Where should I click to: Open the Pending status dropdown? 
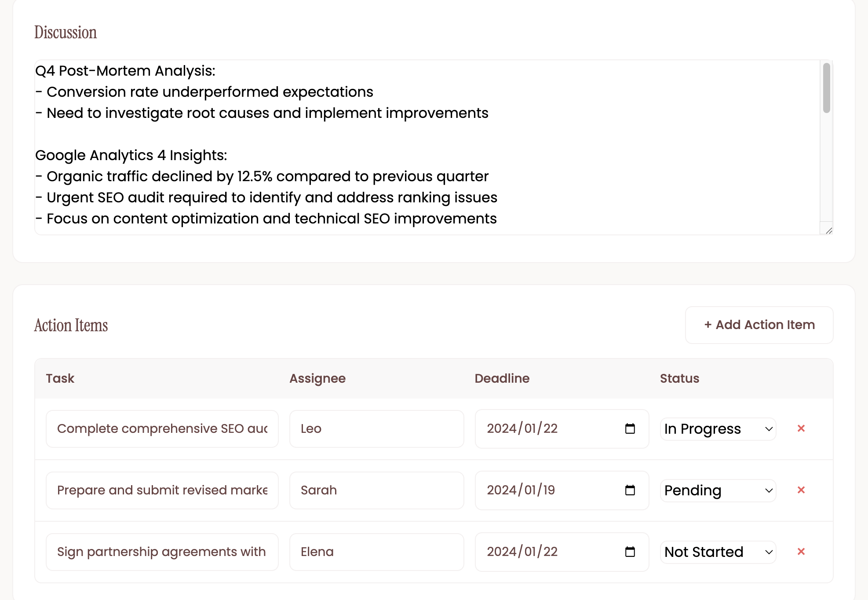(x=718, y=490)
